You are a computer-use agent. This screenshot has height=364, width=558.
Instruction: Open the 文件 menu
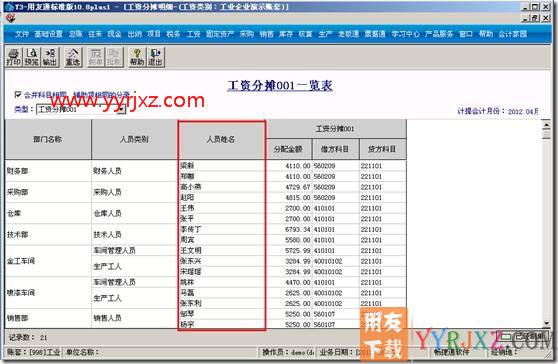click(22, 34)
